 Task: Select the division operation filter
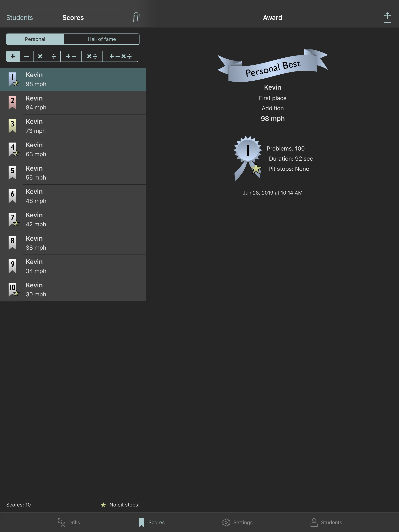(x=54, y=56)
